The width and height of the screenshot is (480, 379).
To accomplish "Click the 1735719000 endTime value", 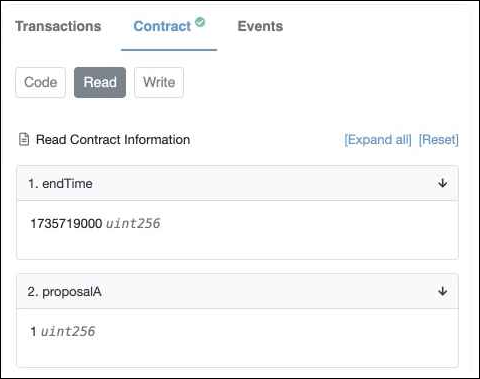I will click(66, 223).
